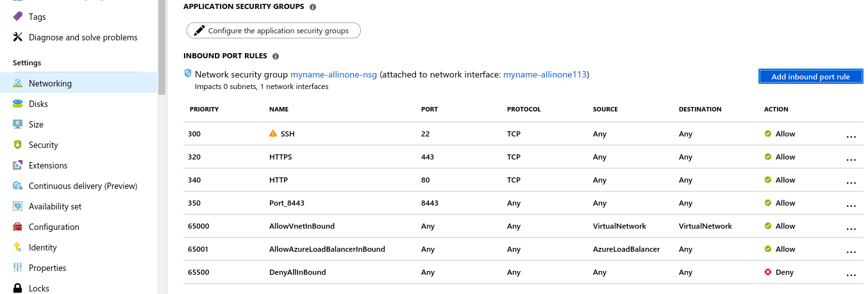Click green Allow check on AllowVnetInBound row
The image size is (868, 294).
click(x=767, y=226)
